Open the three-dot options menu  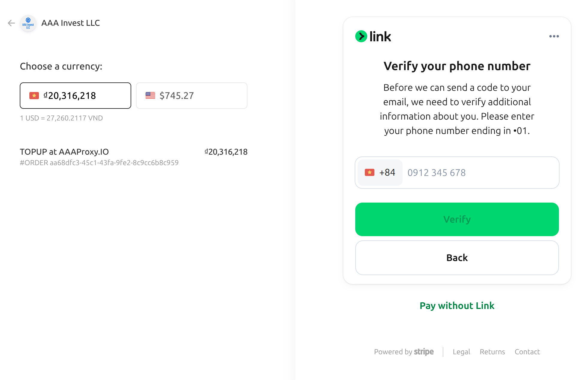(x=554, y=36)
